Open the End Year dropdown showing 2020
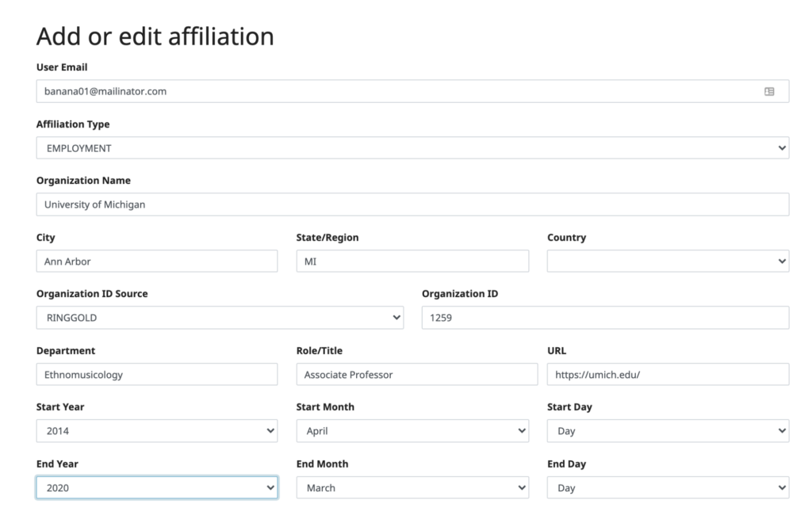This screenshot has height=515, width=812. (x=157, y=488)
